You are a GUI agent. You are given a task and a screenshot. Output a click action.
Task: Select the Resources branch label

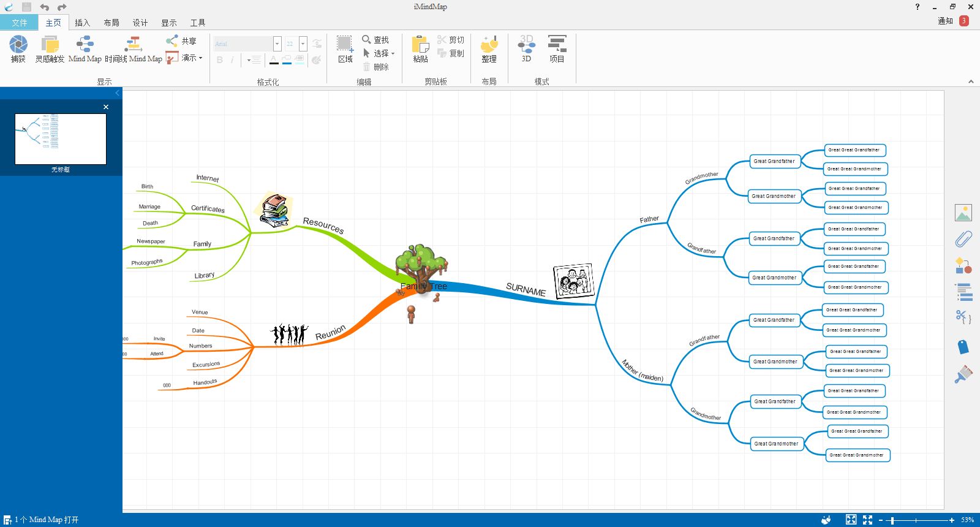(x=323, y=226)
